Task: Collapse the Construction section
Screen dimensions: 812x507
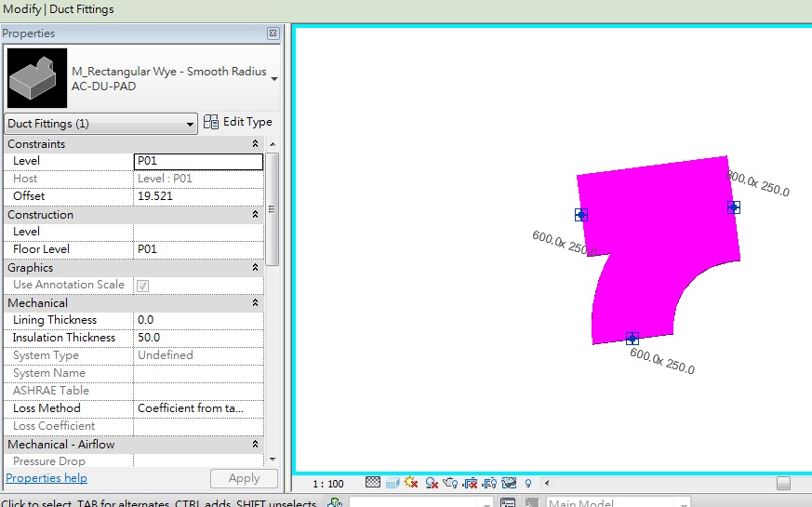Action: point(255,214)
